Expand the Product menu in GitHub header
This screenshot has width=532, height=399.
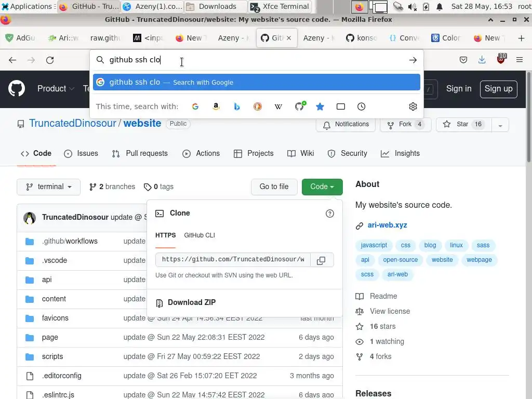[x=56, y=89]
